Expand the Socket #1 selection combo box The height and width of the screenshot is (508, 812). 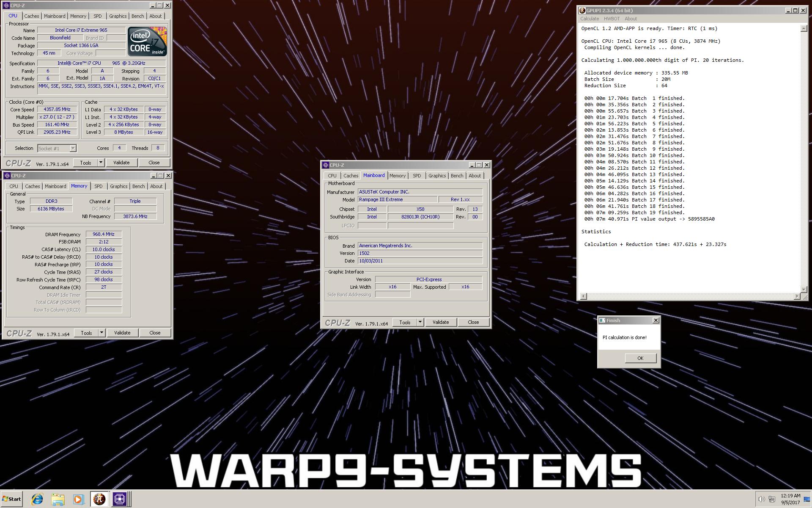click(x=73, y=148)
